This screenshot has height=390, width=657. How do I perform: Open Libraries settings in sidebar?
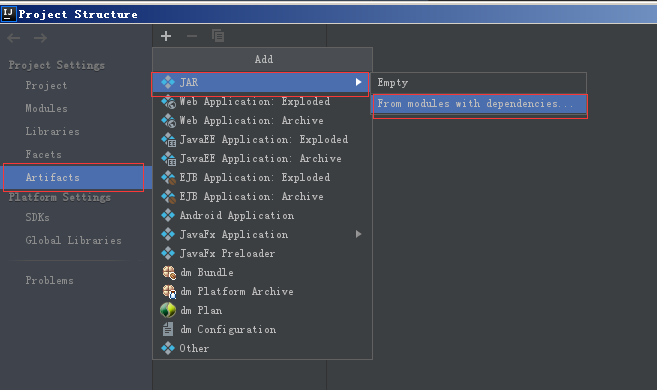[52, 132]
